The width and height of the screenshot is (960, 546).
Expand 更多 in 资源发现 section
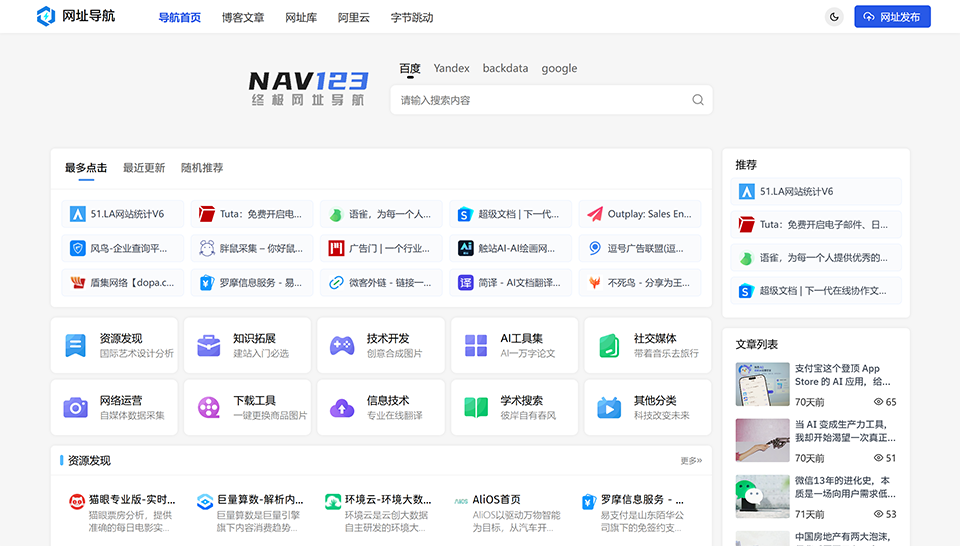691,461
